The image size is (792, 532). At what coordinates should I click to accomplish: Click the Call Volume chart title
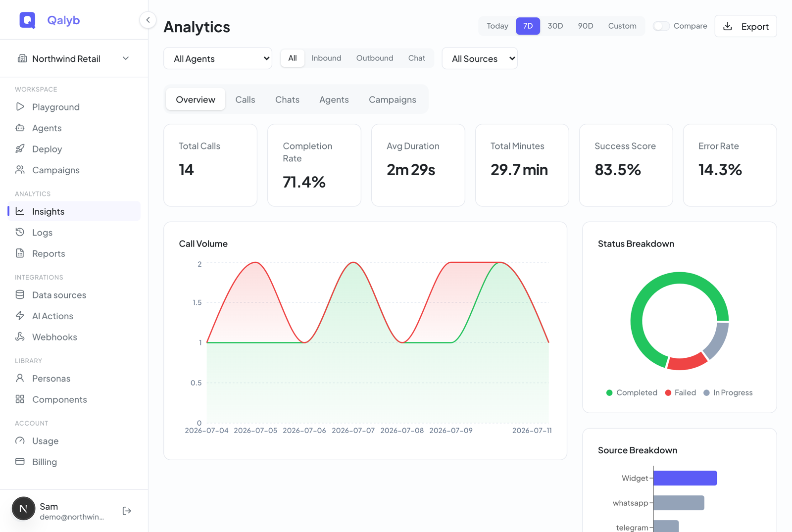coord(203,243)
